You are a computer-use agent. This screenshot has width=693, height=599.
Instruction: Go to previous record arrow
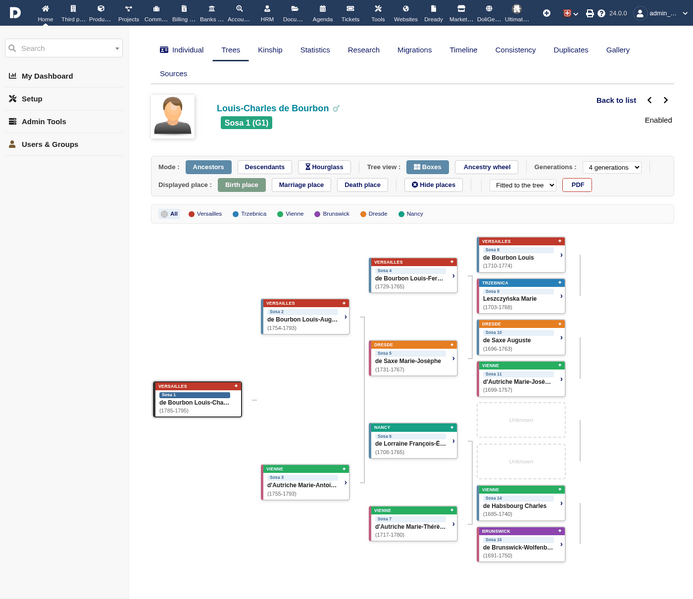pyautogui.click(x=649, y=100)
